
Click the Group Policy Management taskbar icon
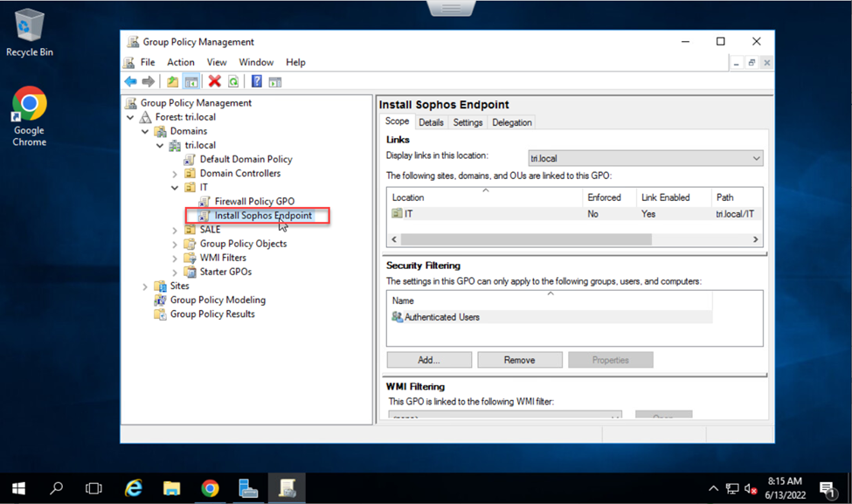[287, 489]
